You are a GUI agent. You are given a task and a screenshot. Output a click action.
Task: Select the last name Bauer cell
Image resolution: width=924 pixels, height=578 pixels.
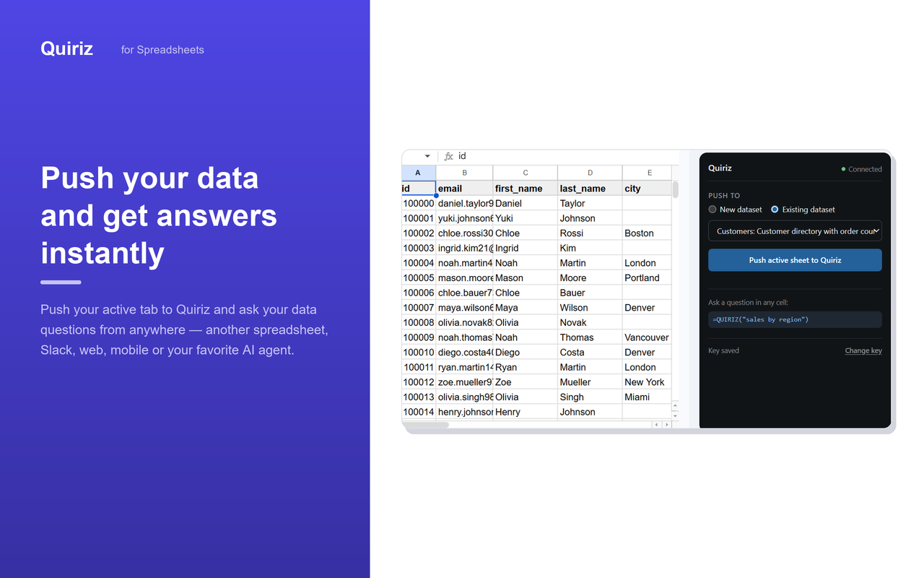click(590, 293)
